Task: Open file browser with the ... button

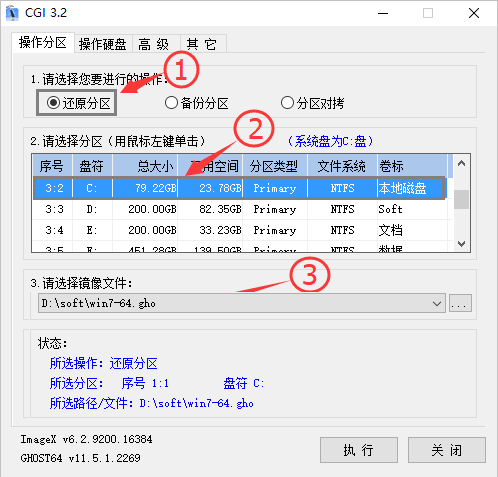Action: pos(460,303)
